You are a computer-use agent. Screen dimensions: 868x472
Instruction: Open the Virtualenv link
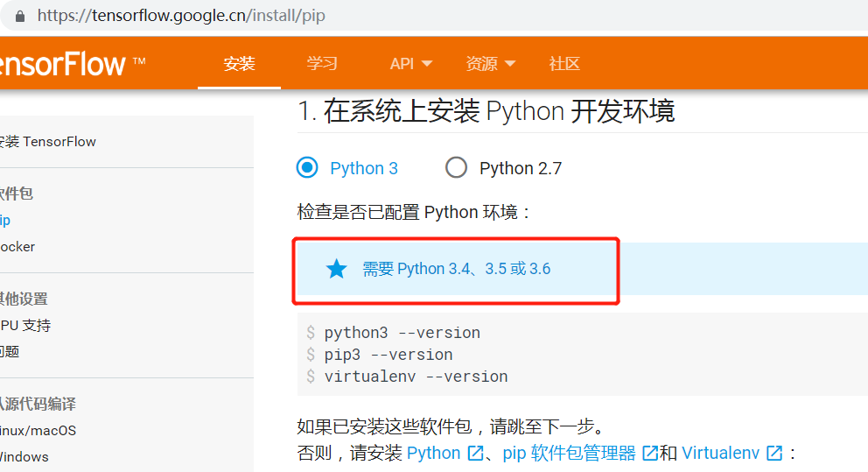[x=720, y=453]
